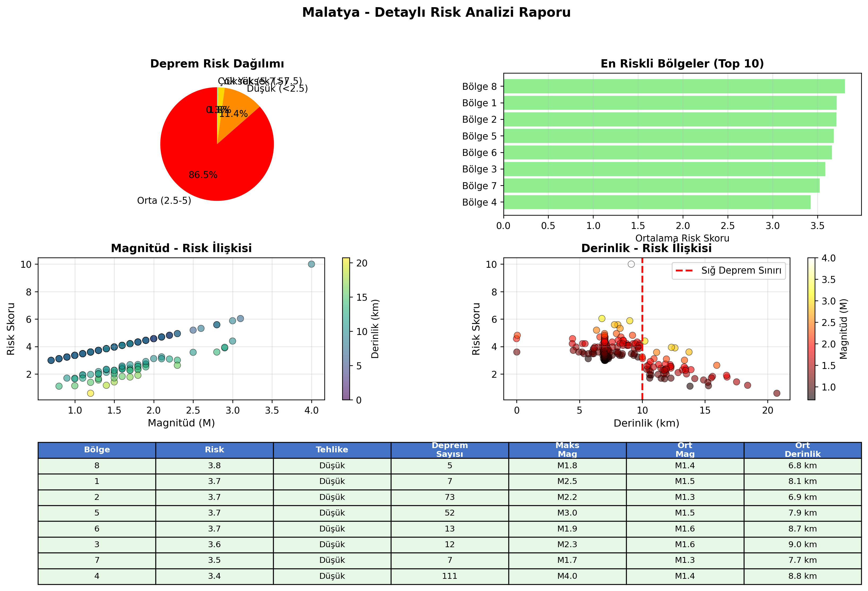Viewport: 868px width, 591px height.
Task: Select the 'Bölge 6' bar in the chart
Action: point(668,152)
